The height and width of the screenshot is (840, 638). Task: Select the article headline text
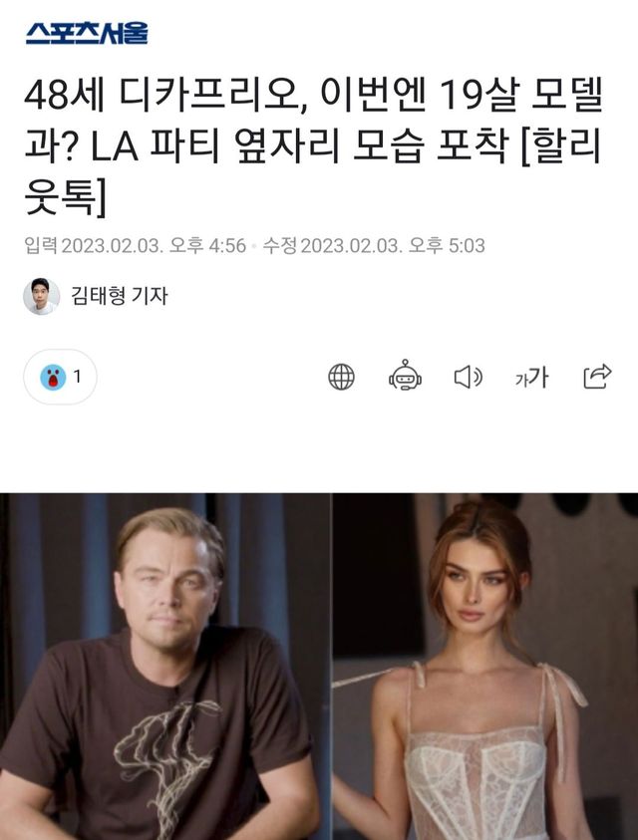tap(314, 146)
